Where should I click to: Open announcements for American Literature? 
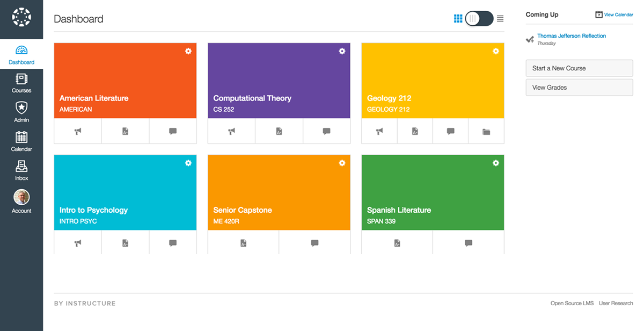click(x=77, y=131)
